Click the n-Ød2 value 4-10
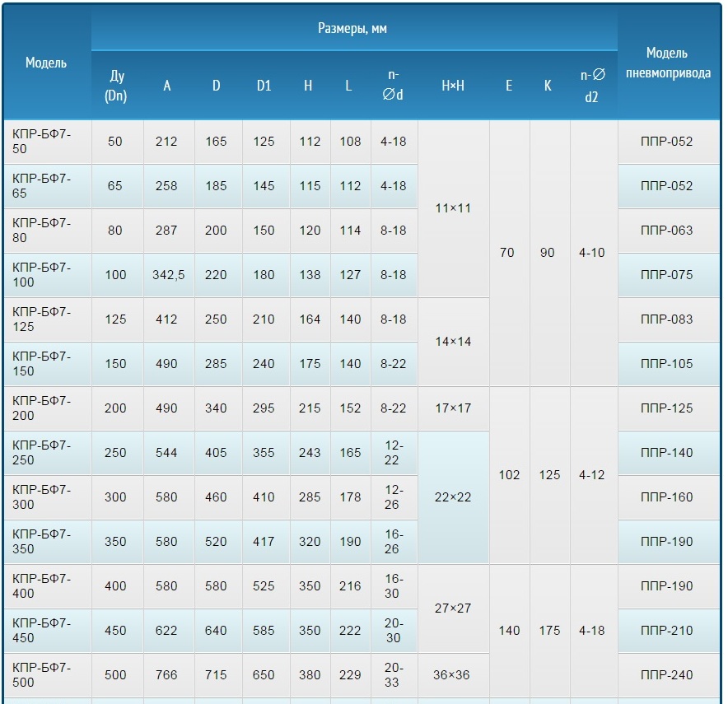This screenshot has height=704, width=728. (592, 253)
